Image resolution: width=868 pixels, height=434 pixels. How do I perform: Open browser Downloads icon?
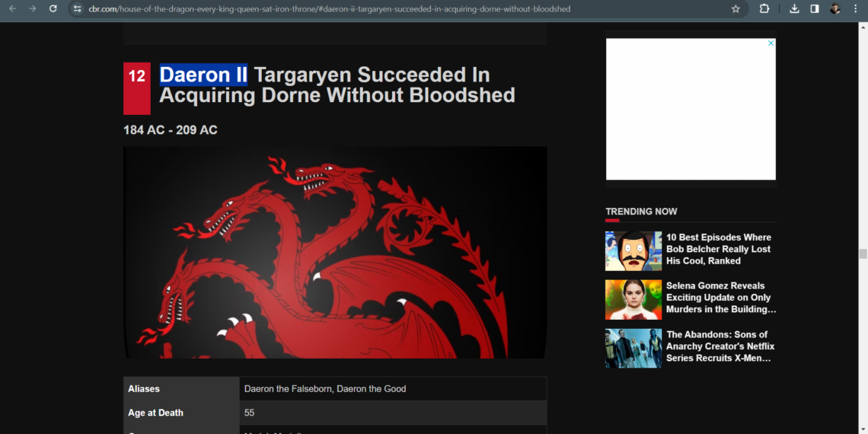pyautogui.click(x=794, y=9)
